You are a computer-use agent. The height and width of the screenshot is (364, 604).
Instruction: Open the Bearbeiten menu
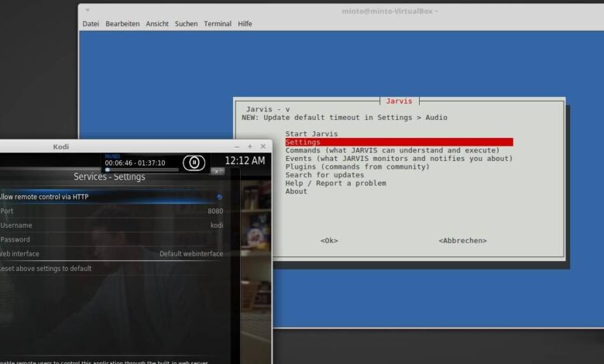[x=122, y=24]
